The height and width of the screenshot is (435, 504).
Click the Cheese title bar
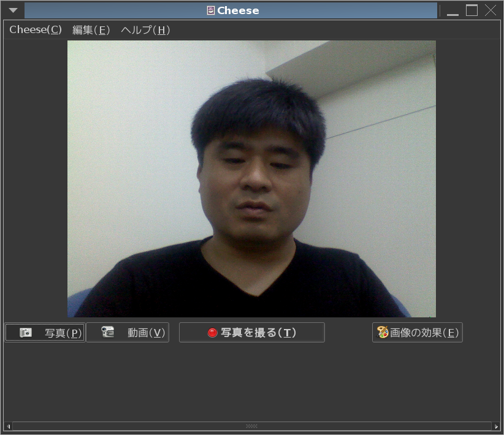(231, 10)
